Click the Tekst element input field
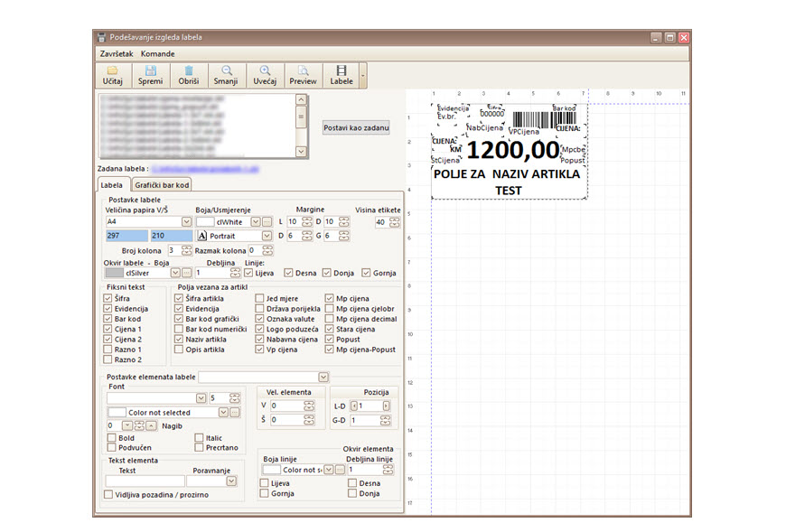This screenshot has height=532, width=786. 145,481
